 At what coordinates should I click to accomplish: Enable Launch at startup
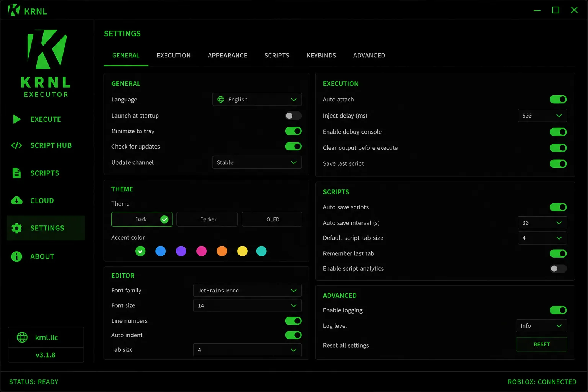293,116
